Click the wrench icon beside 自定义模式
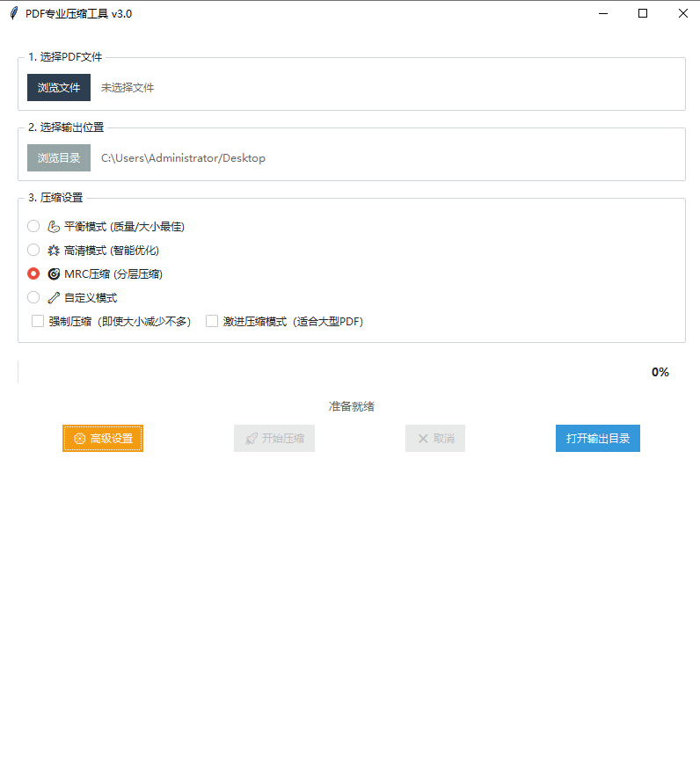Image resolution: width=700 pixels, height=772 pixels. (x=54, y=297)
